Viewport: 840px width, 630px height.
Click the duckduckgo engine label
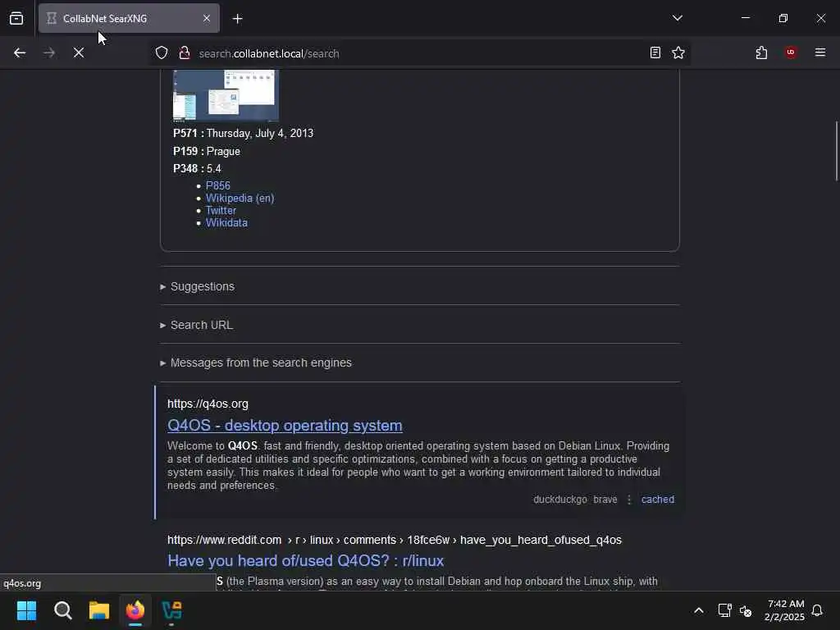coord(559,500)
